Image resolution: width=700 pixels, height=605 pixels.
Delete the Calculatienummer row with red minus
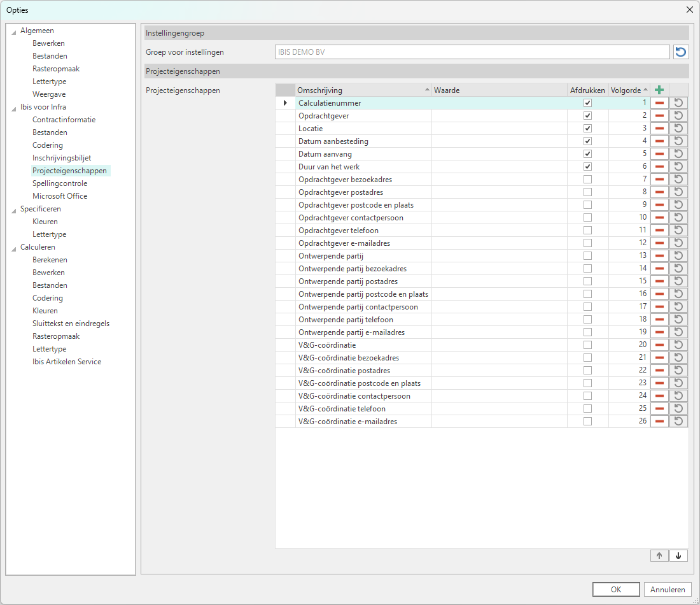[659, 103]
